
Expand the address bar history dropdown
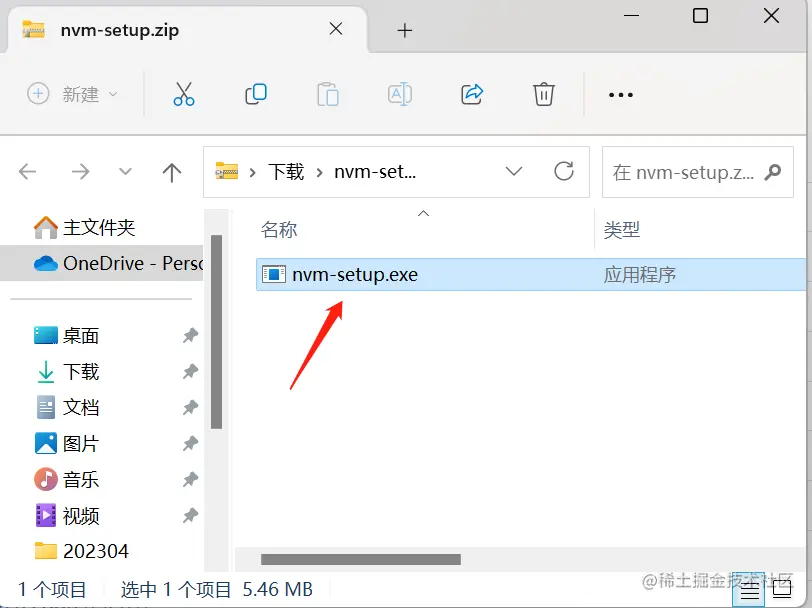pyautogui.click(x=514, y=171)
